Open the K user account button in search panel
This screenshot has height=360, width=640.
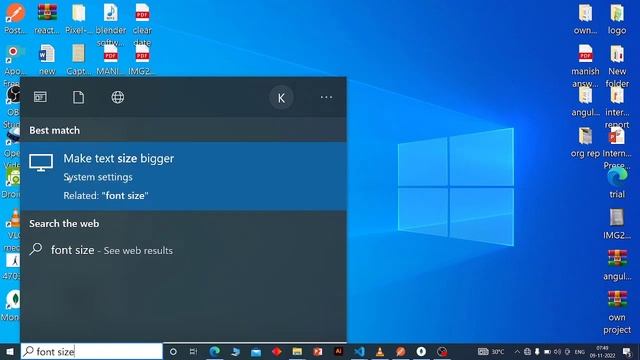pyautogui.click(x=281, y=98)
